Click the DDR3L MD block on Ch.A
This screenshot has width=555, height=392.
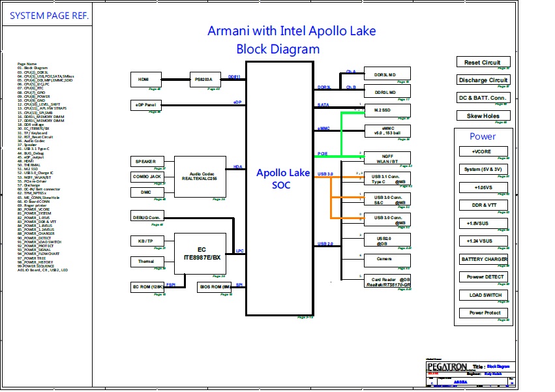(x=387, y=74)
